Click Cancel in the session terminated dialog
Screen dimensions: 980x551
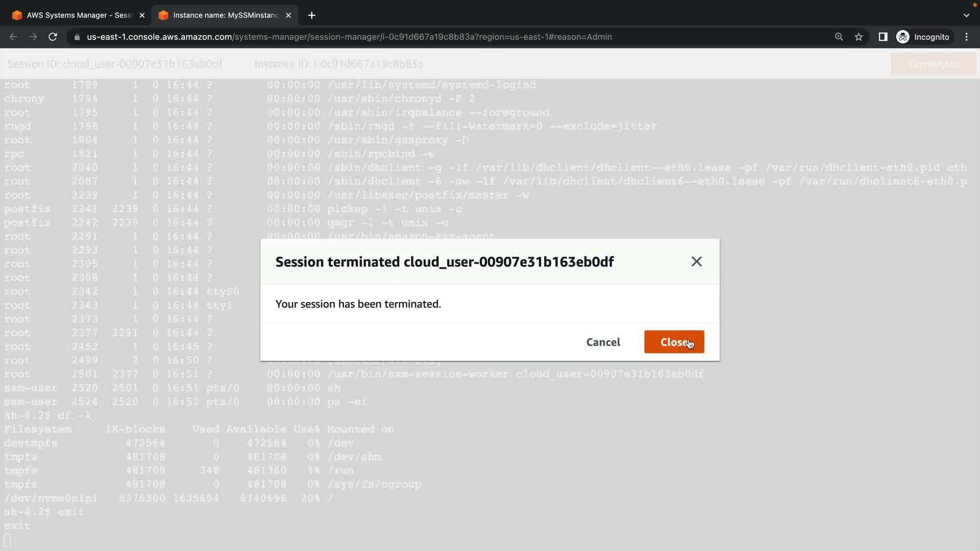pos(603,342)
